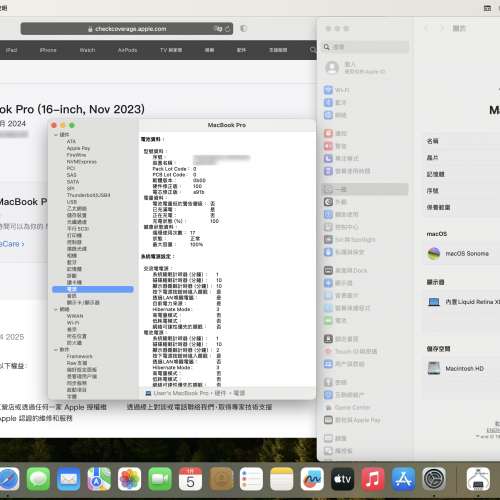Viewport: 500px width, 500px height.
Task: Collapse the 軟件 section in System Information
Action: coord(56,349)
